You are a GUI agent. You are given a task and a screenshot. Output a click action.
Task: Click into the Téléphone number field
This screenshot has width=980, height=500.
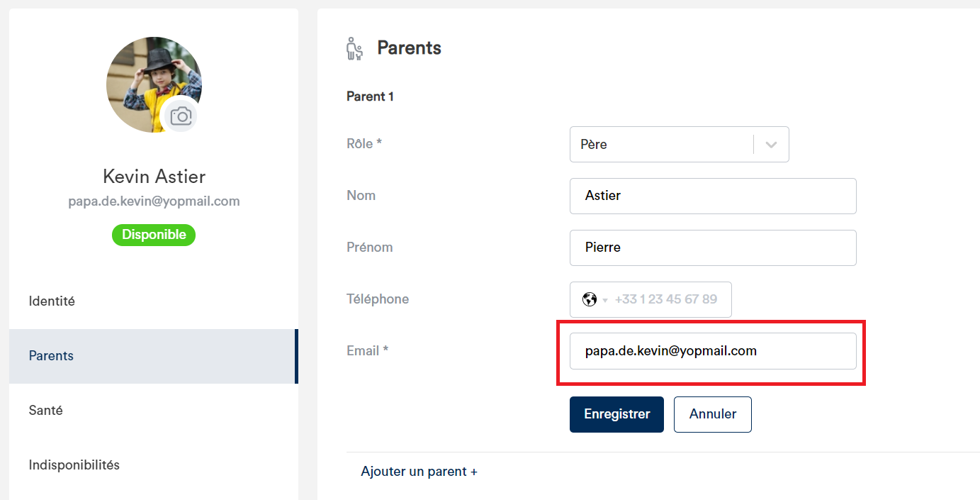point(668,299)
